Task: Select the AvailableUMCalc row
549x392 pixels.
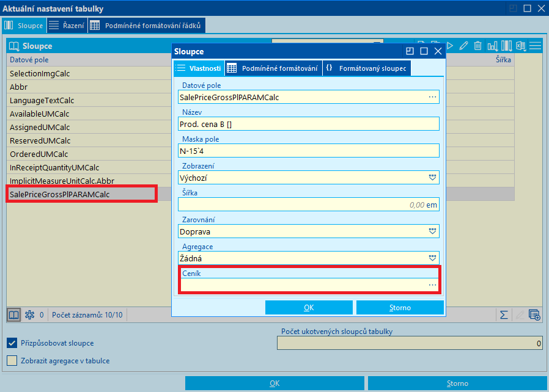Action: pos(89,114)
